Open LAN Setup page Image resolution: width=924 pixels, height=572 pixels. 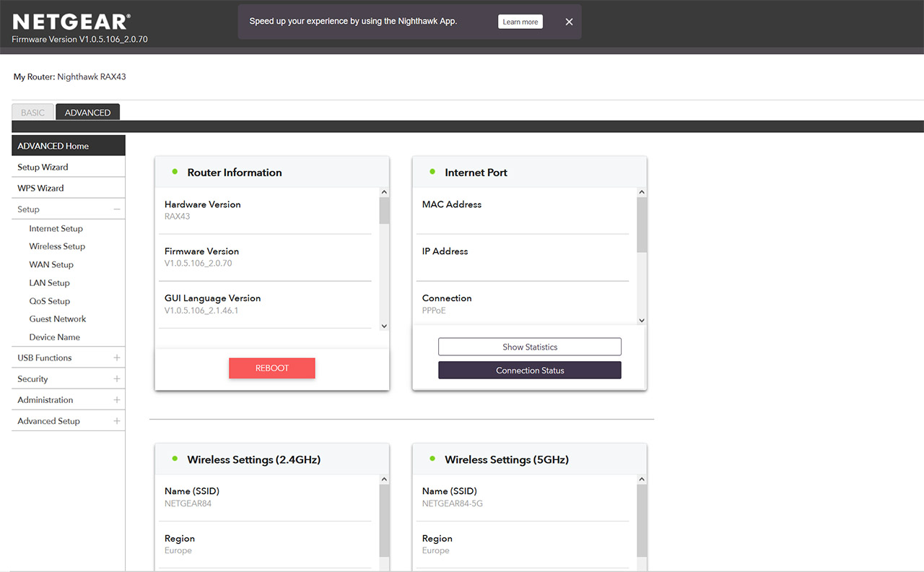tap(49, 283)
